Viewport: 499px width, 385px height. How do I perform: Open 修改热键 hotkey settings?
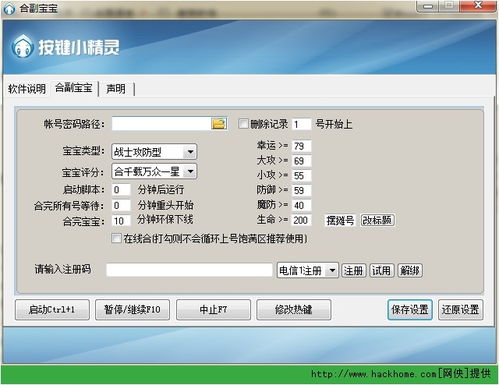pyautogui.click(x=294, y=310)
